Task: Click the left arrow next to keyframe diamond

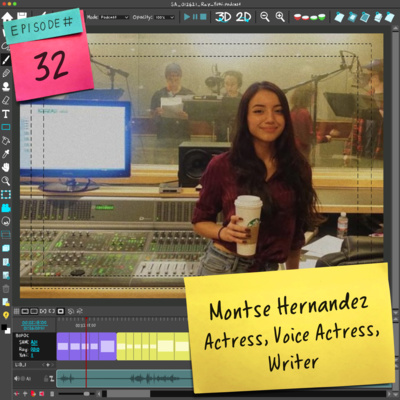Action: (43, 365)
